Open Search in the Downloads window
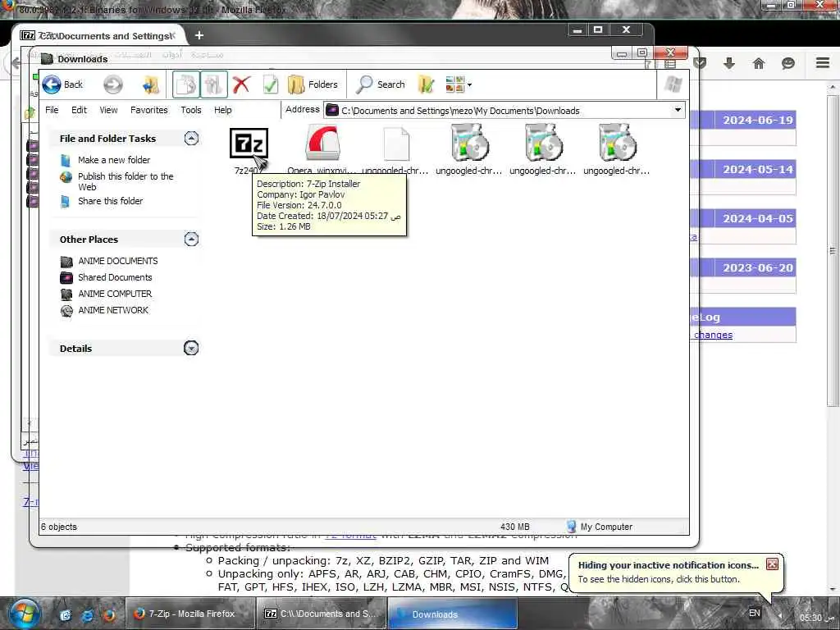The height and width of the screenshot is (630, 840). (381, 84)
